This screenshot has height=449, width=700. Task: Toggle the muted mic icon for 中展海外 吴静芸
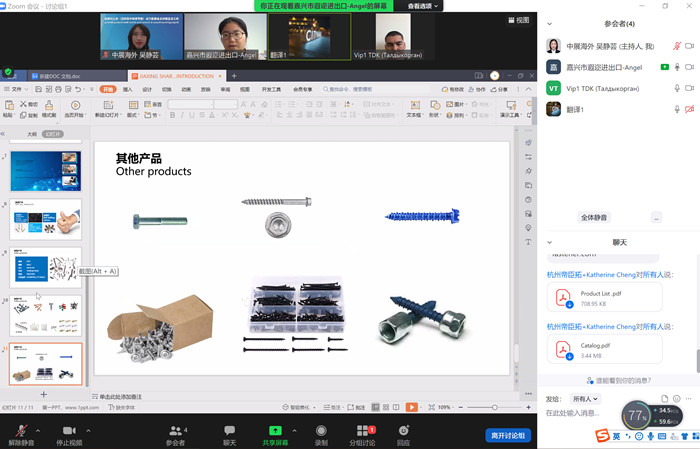click(x=677, y=46)
